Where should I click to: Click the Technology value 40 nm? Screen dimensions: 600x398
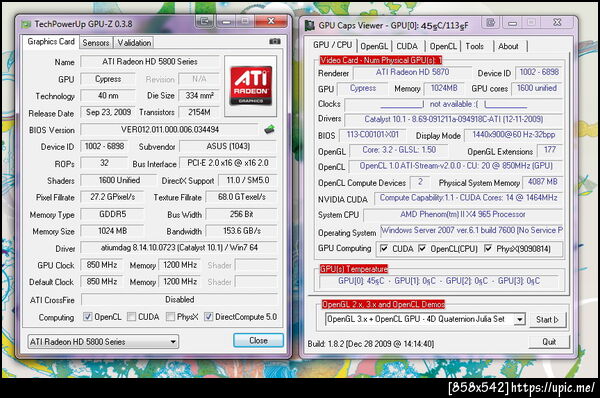tap(108, 96)
